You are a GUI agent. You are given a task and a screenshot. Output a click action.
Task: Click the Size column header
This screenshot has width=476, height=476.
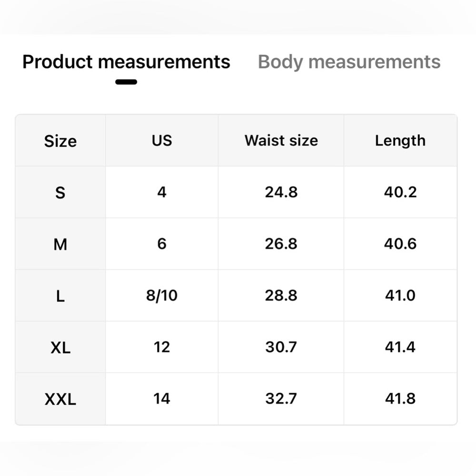pos(60,141)
